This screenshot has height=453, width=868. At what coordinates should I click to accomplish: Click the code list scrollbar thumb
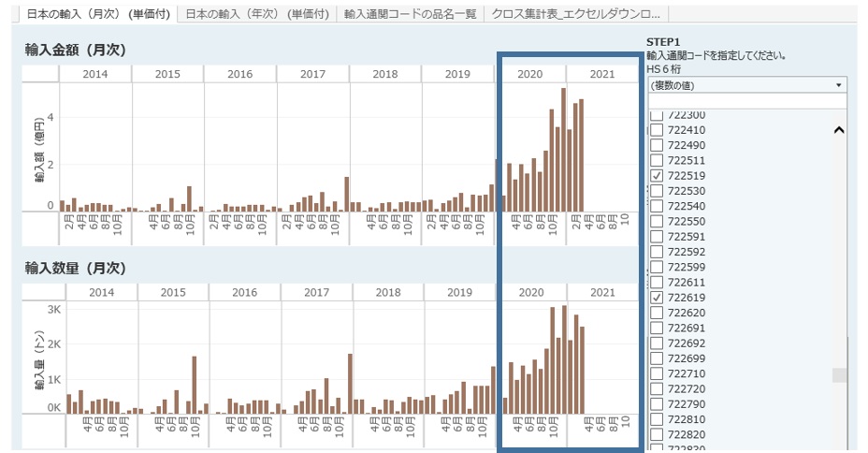[840, 375]
